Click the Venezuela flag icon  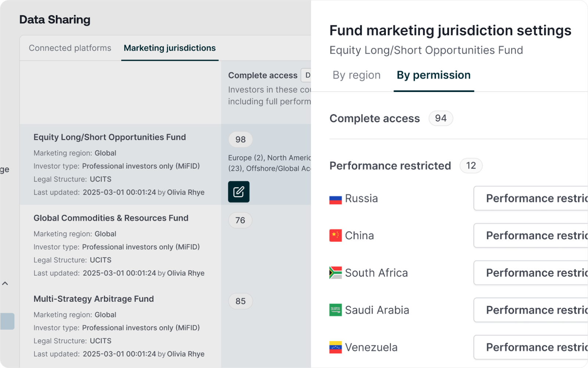pos(335,347)
